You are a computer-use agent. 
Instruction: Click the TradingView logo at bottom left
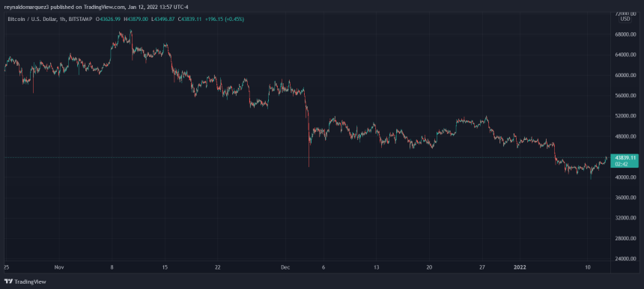[25, 282]
